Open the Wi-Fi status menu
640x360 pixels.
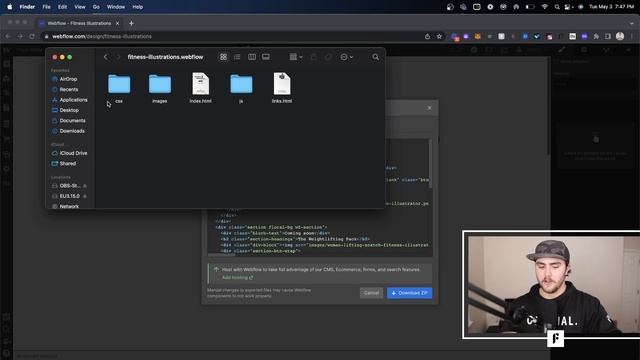(544, 7)
